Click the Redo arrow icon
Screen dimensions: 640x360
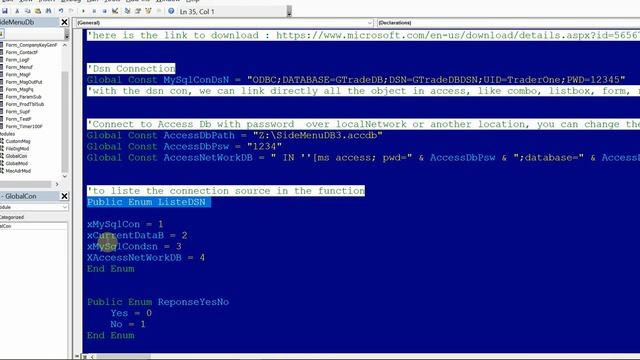(x=71, y=11)
